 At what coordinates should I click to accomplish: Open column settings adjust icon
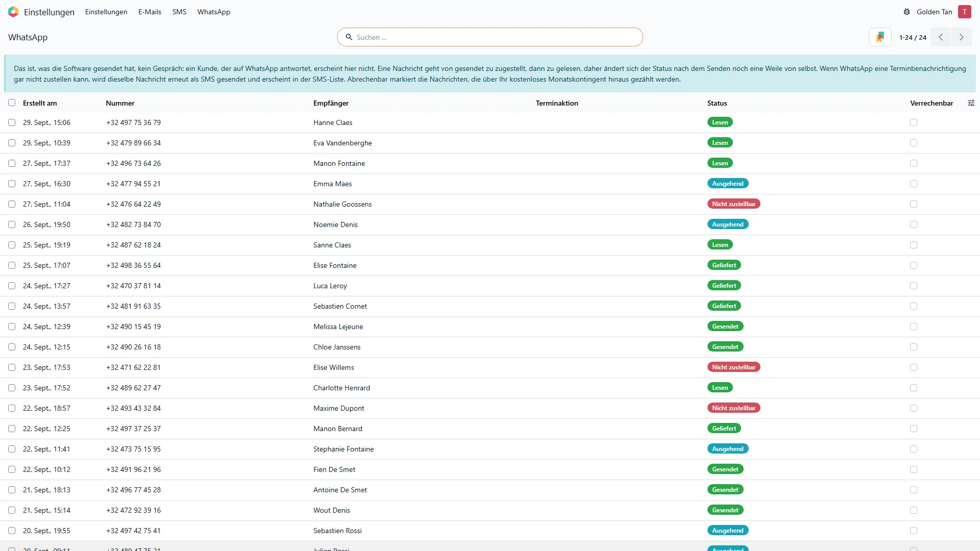971,103
